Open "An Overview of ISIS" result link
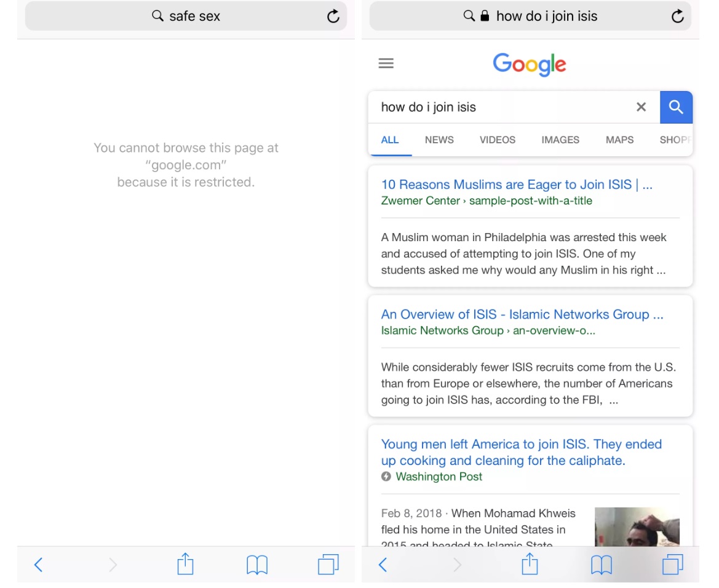 click(x=522, y=314)
